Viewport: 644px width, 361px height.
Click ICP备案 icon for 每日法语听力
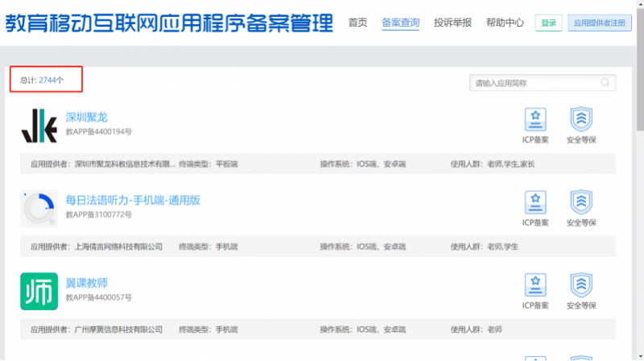(535, 202)
